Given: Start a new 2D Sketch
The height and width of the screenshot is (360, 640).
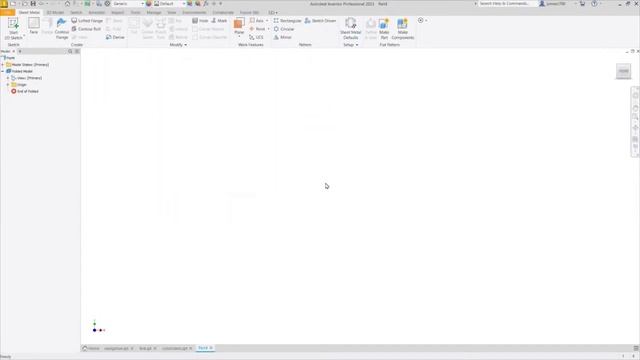Looking at the screenshot, I should [13, 29].
